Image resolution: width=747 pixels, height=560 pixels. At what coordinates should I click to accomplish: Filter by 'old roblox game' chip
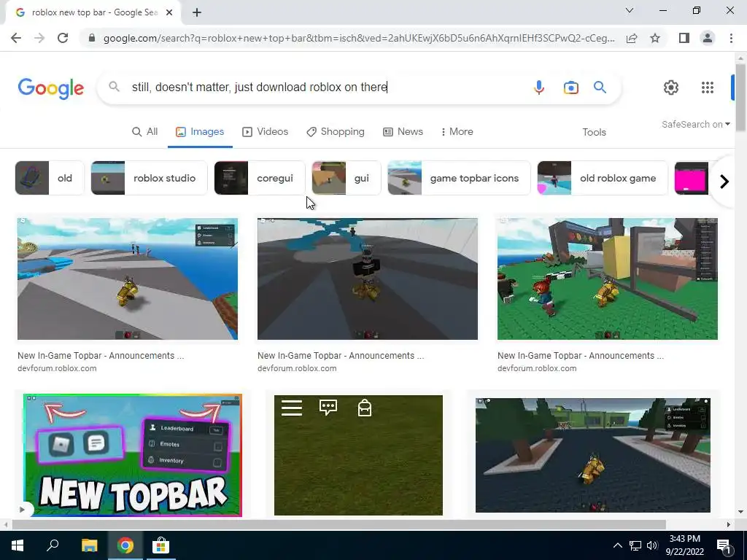(603, 178)
